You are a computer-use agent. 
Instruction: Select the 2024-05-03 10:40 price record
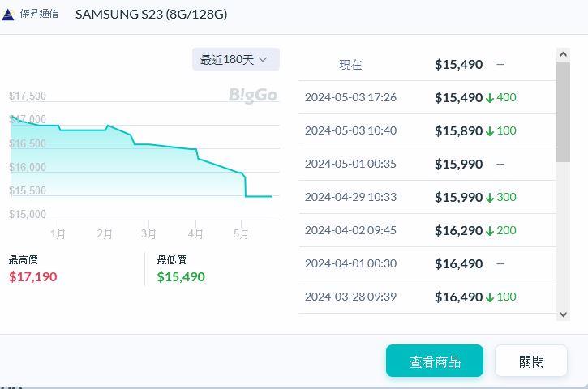coord(427,130)
